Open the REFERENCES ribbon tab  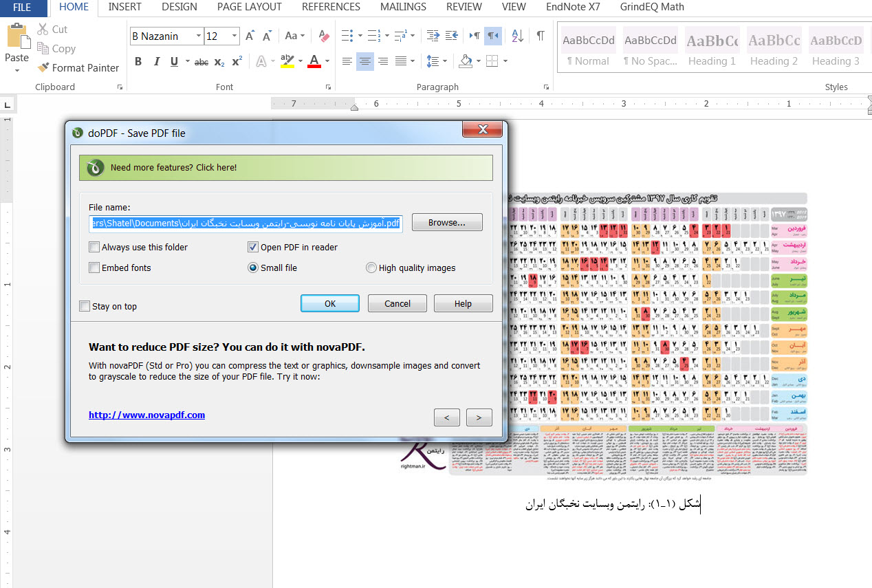coord(331,7)
